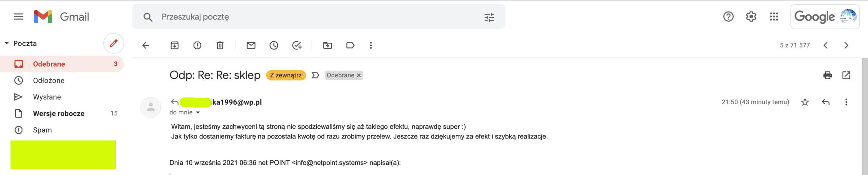Remove the Odebrane label from the conversation
This screenshot has width=868, height=175.
click(359, 75)
